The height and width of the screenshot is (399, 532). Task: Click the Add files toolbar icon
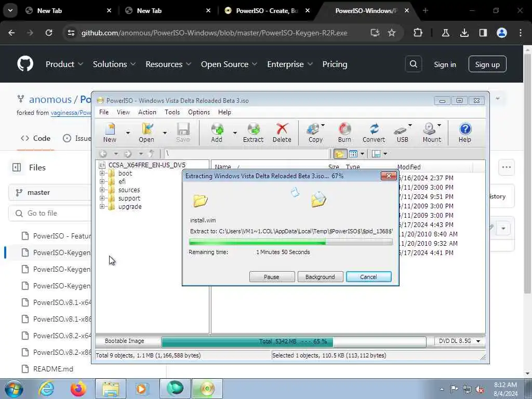217,132
